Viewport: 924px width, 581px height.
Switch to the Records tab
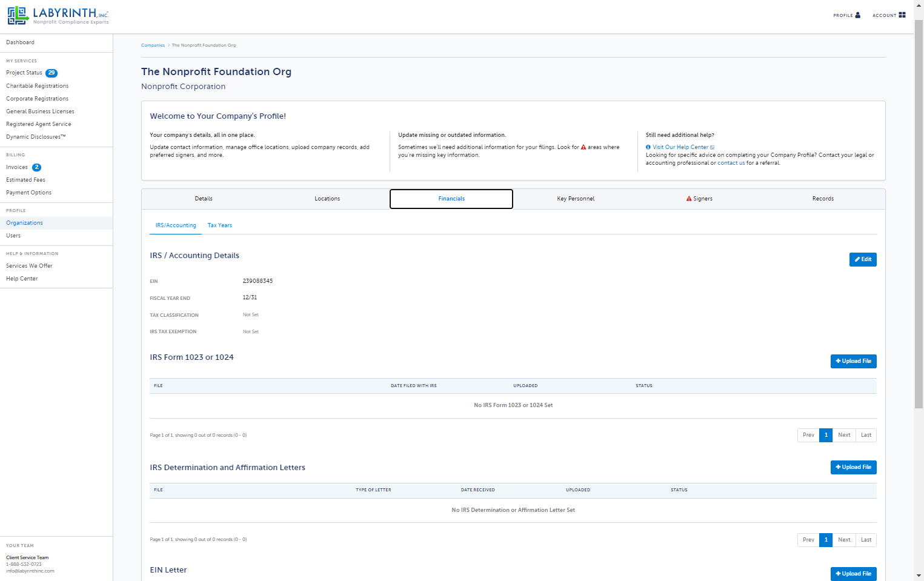(823, 199)
